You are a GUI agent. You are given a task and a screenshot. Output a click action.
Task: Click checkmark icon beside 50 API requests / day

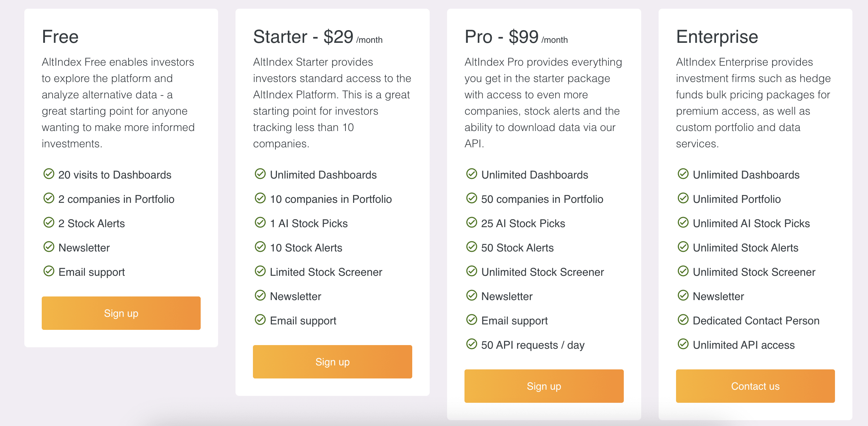point(471,344)
